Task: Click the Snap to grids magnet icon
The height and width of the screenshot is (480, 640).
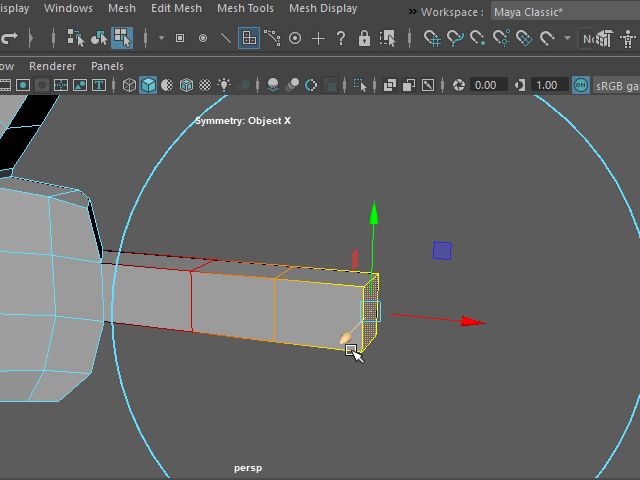Action: (x=432, y=38)
